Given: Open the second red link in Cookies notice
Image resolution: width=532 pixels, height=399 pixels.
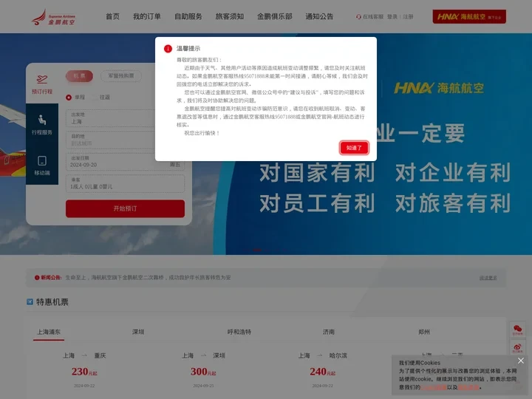Looking at the screenshot, I should point(468,387).
